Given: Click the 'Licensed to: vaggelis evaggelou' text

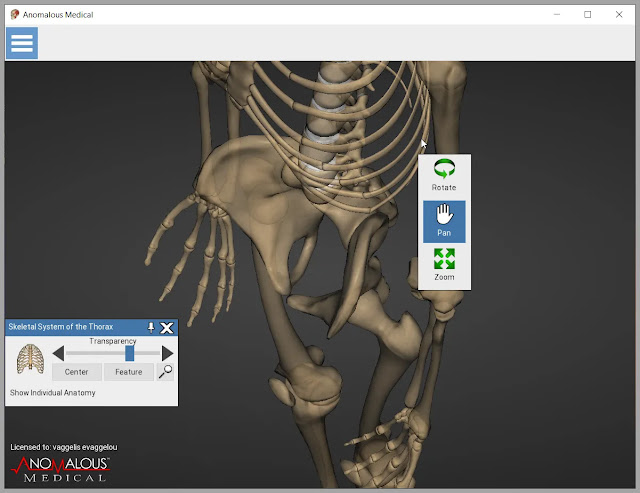Looking at the screenshot, I should click(x=64, y=447).
